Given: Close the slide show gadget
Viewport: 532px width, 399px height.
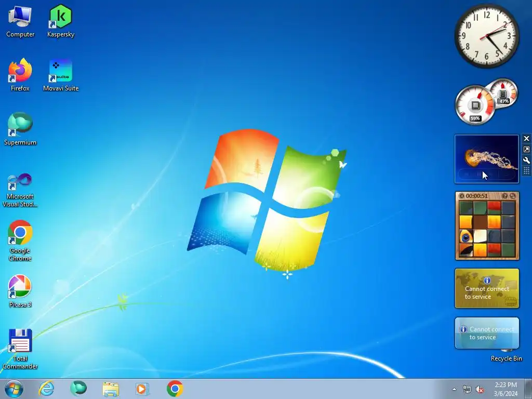Looking at the screenshot, I should click(527, 138).
